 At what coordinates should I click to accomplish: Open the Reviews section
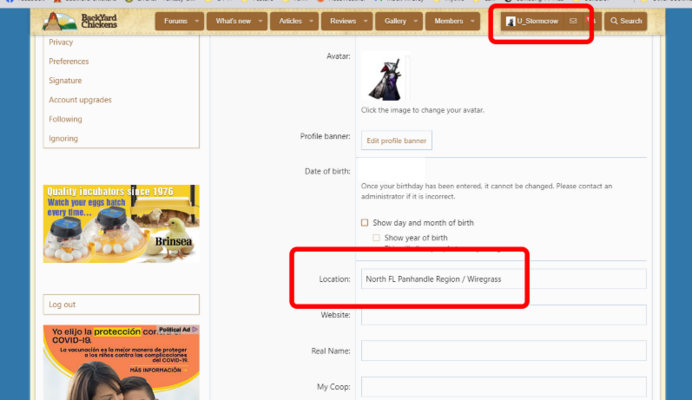343,21
